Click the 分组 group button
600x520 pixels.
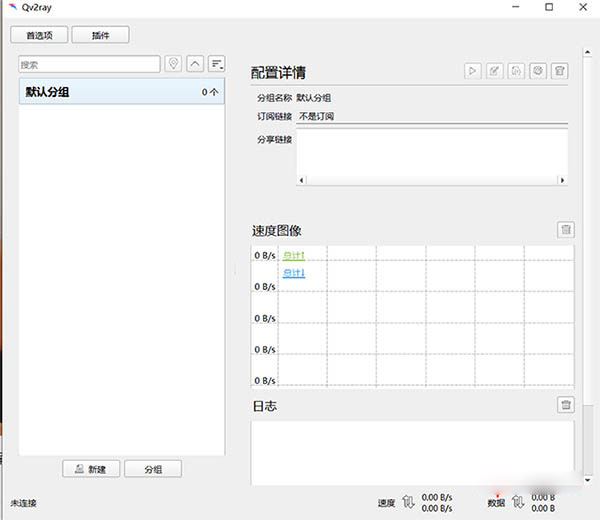(x=153, y=469)
